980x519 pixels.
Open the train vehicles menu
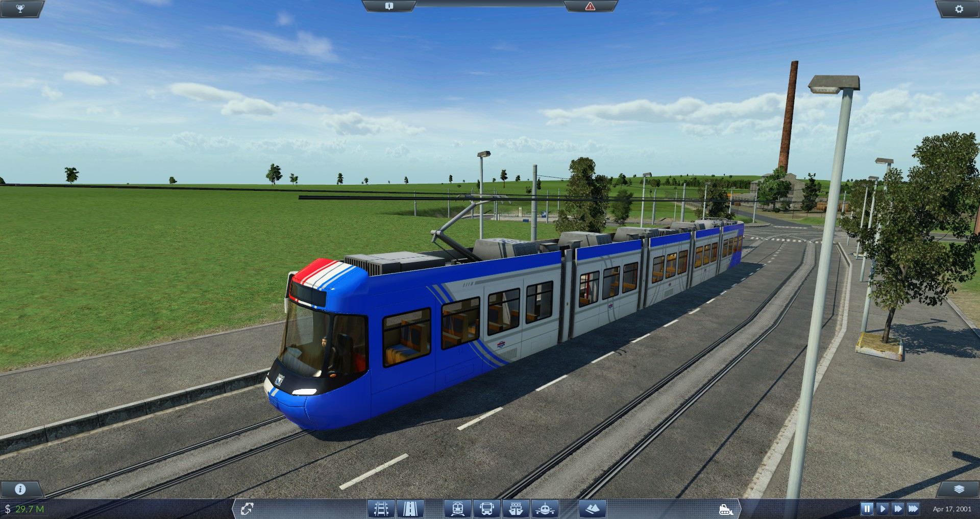click(x=457, y=509)
